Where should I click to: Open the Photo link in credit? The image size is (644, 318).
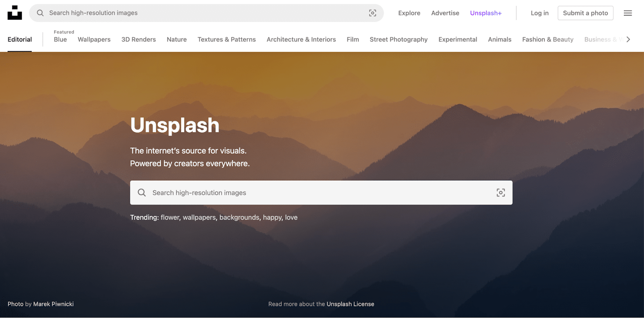tap(16, 304)
